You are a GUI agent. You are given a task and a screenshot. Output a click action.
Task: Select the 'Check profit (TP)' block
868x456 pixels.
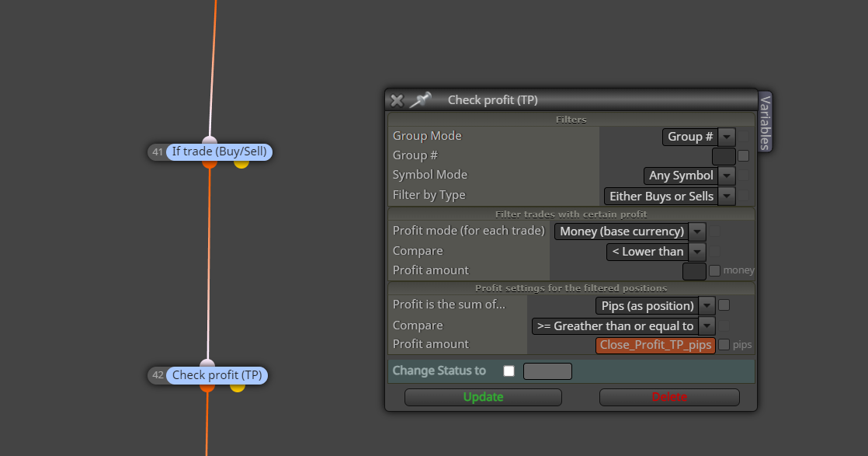(x=217, y=376)
